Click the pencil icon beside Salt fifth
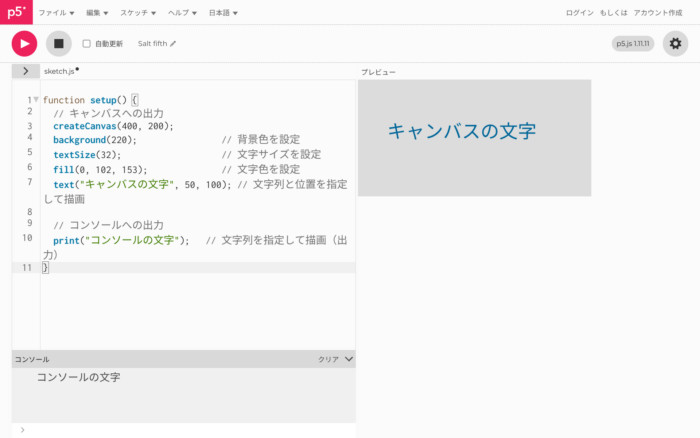 click(x=173, y=44)
